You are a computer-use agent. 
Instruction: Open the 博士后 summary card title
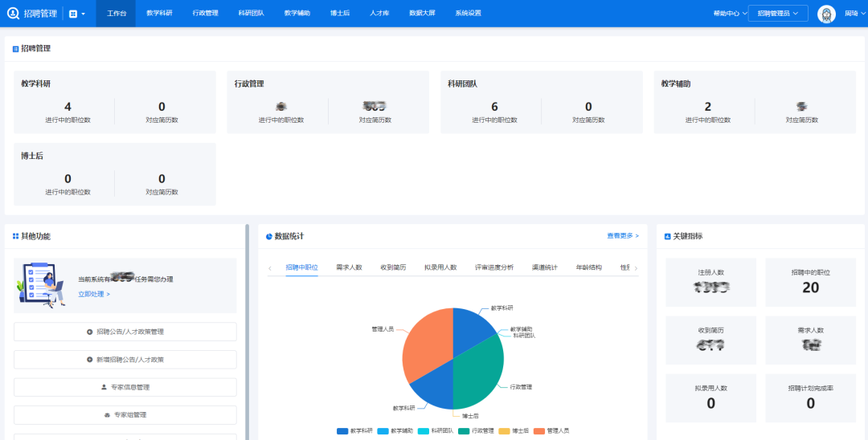(32, 157)
